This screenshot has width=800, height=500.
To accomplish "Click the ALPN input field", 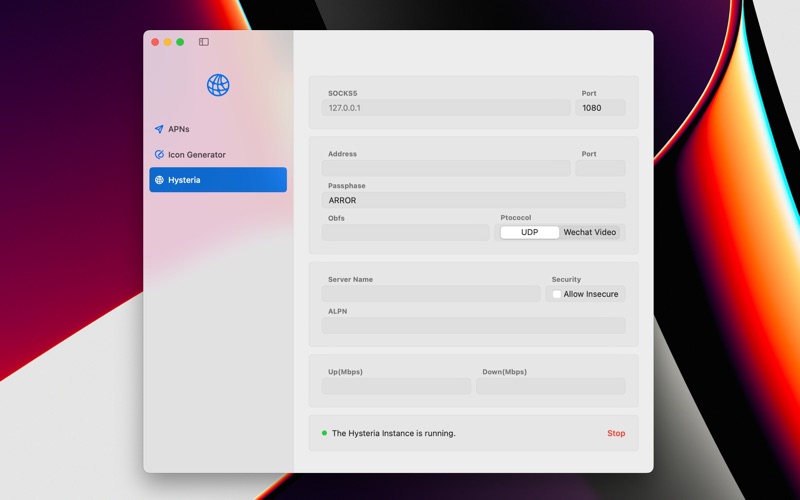I will click(473, 326).
